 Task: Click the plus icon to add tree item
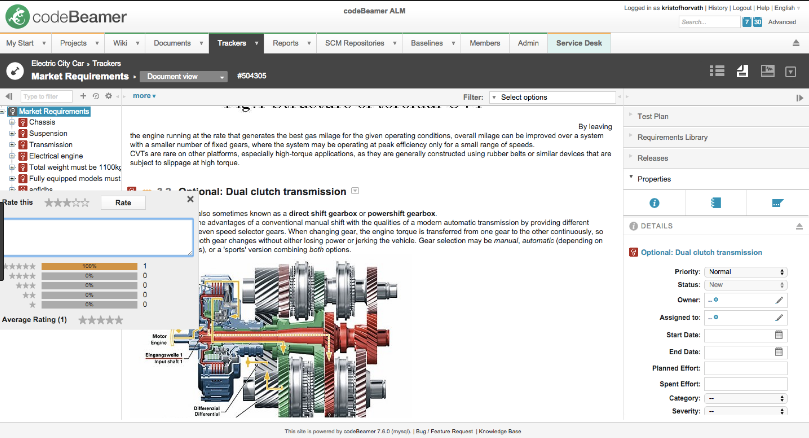[x=83, y=96]
